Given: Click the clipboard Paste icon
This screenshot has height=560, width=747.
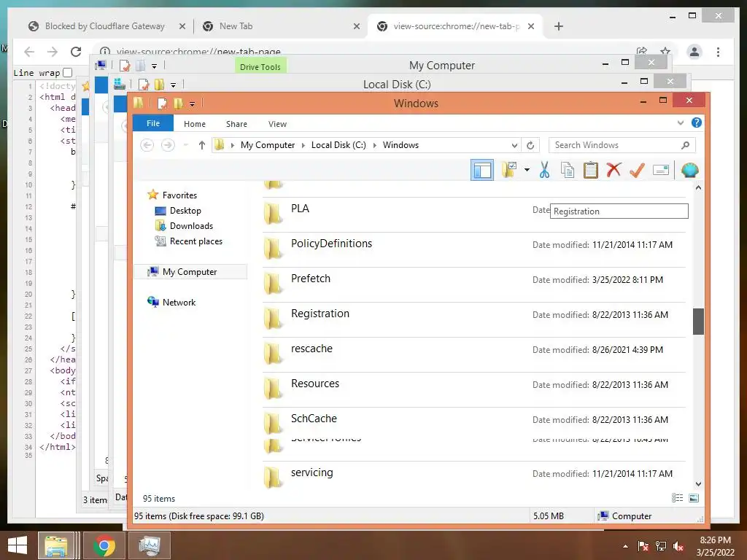Looking at the screenshot, I should click(590, 170).
